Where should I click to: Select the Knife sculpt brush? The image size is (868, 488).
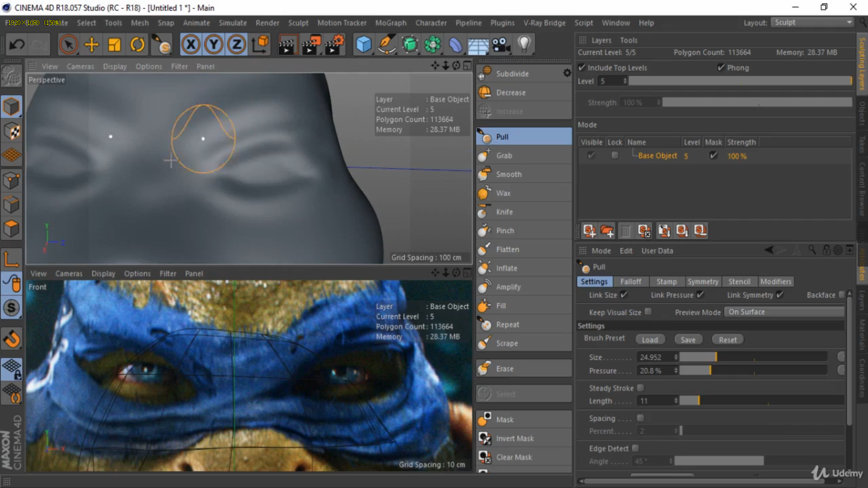pos(524,212)
